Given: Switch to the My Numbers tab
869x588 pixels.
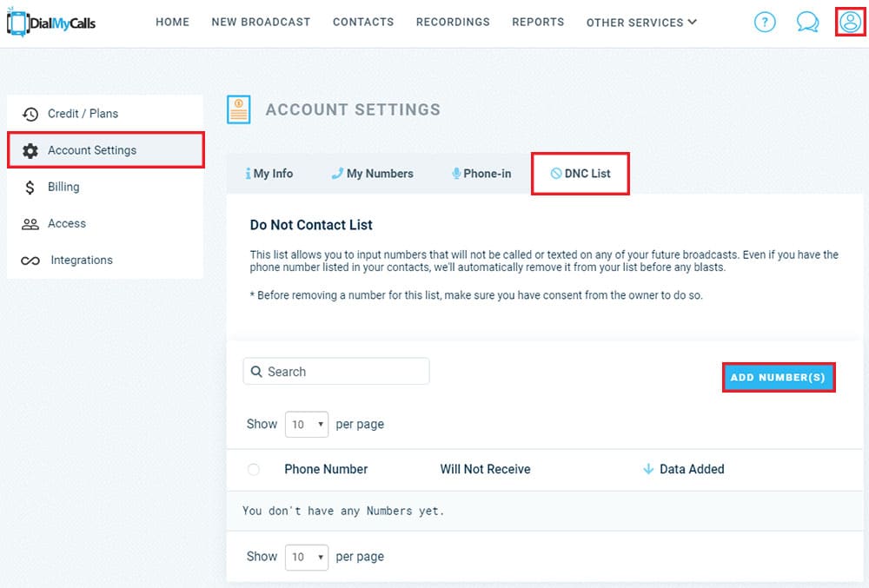Looking at the screenshot, I should [373, 174].
